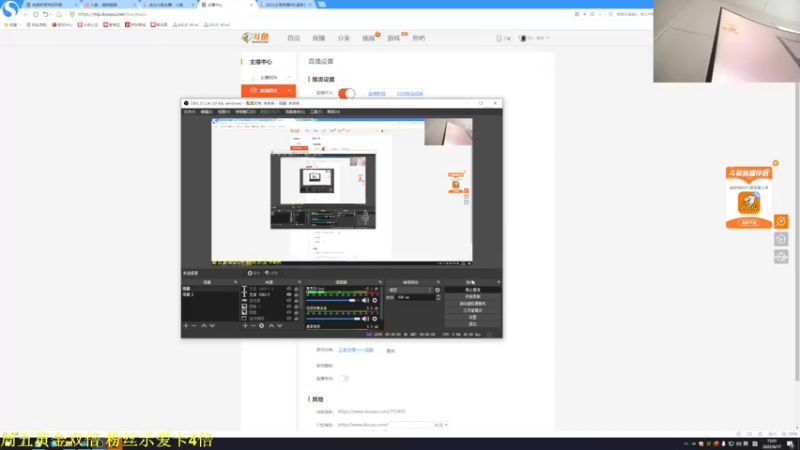Image resolution: width=800 pixels, height=450 pixels.
Task: Go to 首页 in Douyu navigation
Action: point(293,38)
